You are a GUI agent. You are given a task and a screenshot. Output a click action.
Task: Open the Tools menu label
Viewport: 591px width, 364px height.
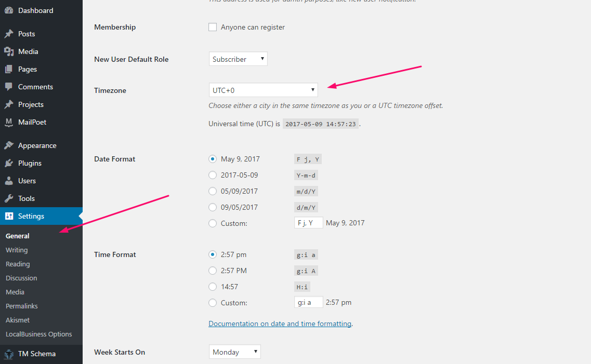[x=27, y=199]
